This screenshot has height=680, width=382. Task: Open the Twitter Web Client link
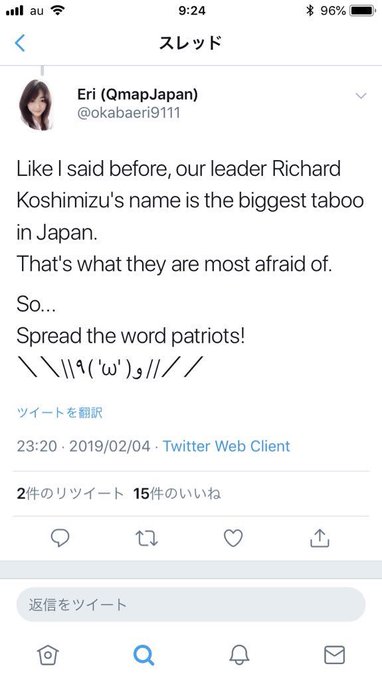226,446
